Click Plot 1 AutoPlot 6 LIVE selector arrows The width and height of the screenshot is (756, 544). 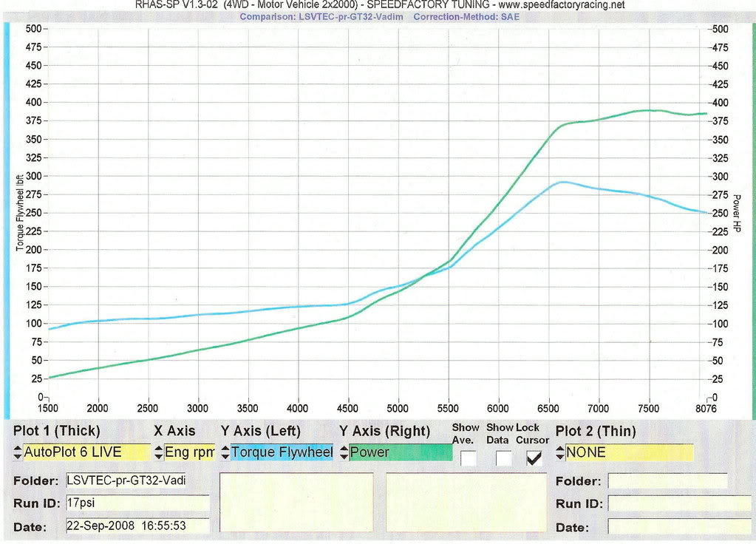[17, 452]
